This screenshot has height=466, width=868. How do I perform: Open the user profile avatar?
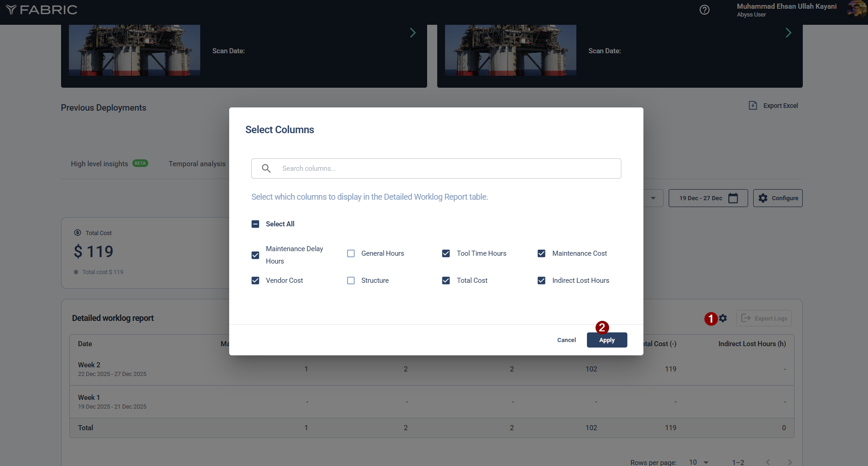tap(857, 9)
